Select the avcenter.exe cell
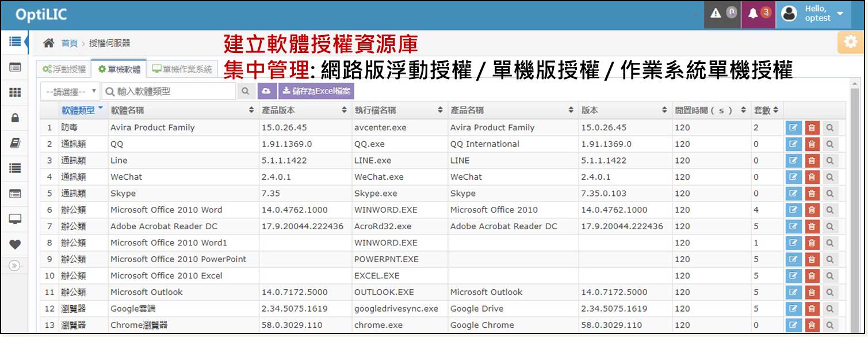Image resolution: width=868 pixels, height=337 pixels. point(399,128)
